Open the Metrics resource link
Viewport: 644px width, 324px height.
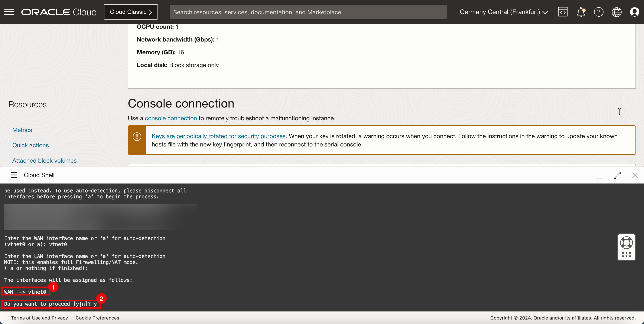click(22, 130)
